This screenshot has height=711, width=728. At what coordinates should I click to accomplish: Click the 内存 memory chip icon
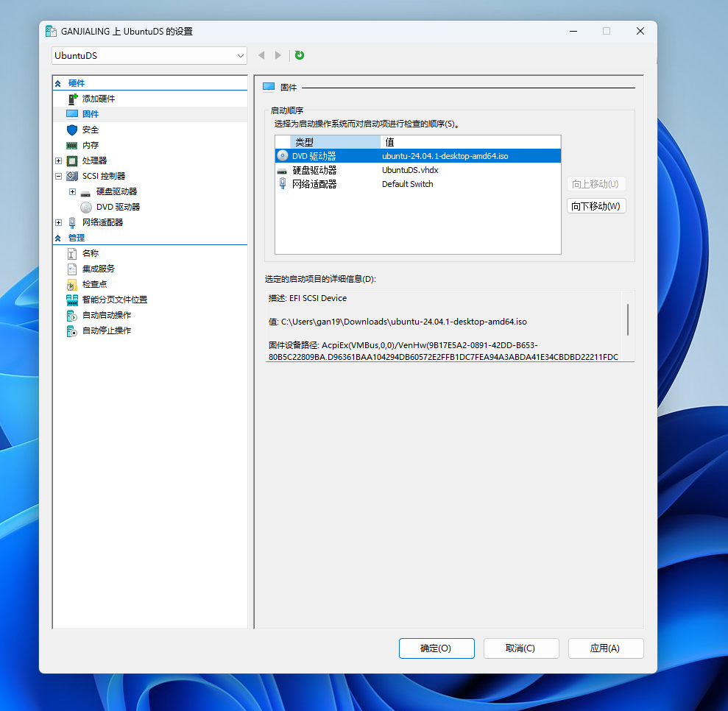(72, 145)
